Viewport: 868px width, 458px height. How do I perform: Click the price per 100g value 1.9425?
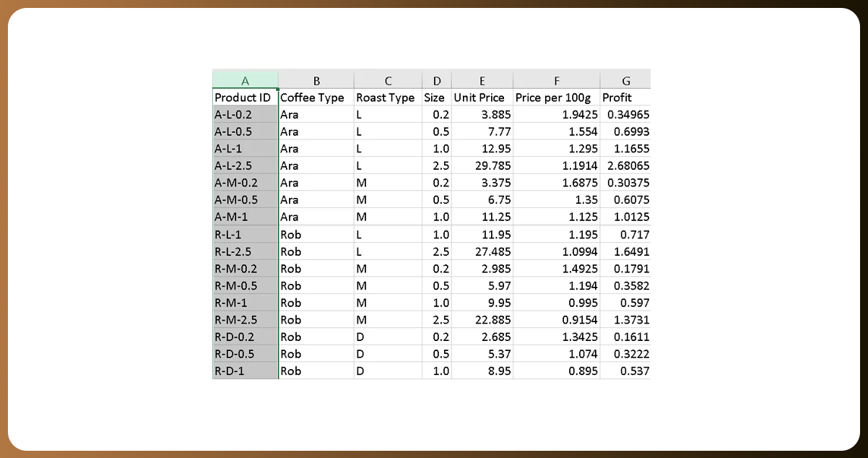click(556, 115)
